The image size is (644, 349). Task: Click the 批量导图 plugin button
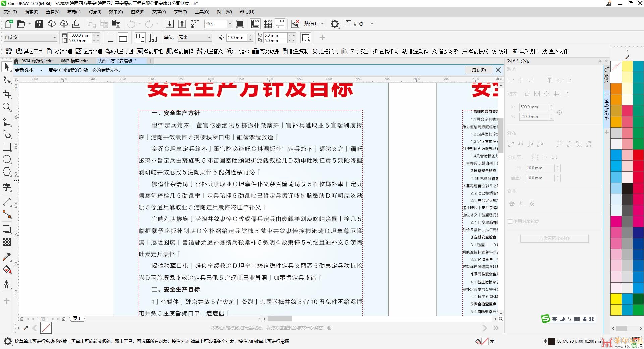pyautogui.click(x=119, y=51)
